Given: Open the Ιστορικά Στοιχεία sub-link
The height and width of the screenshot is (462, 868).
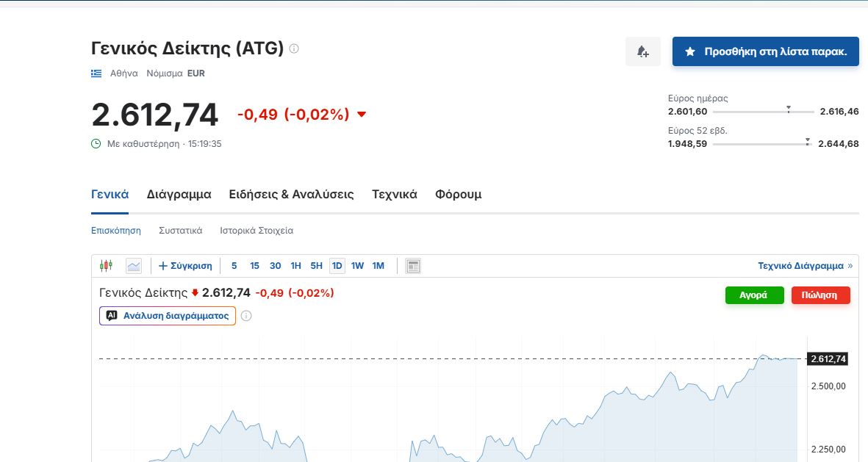Looking at the screenshot, I should (x=257, y=230).
